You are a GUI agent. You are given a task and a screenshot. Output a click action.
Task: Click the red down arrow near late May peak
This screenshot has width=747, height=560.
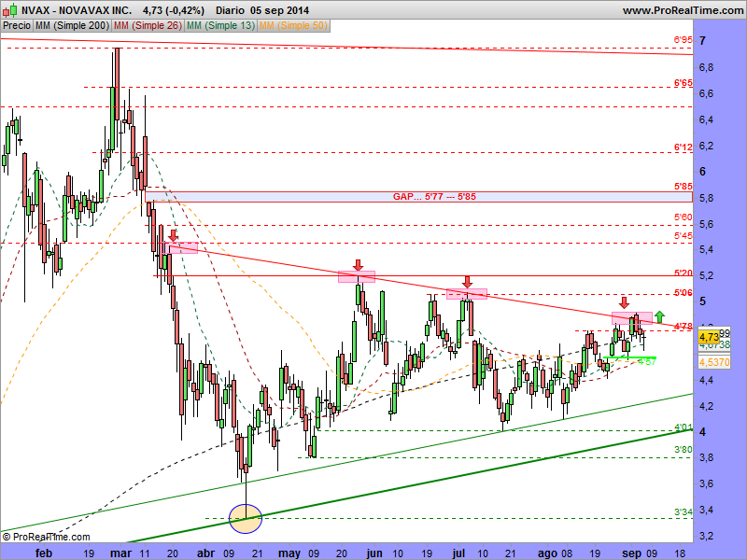coord(357,265)
